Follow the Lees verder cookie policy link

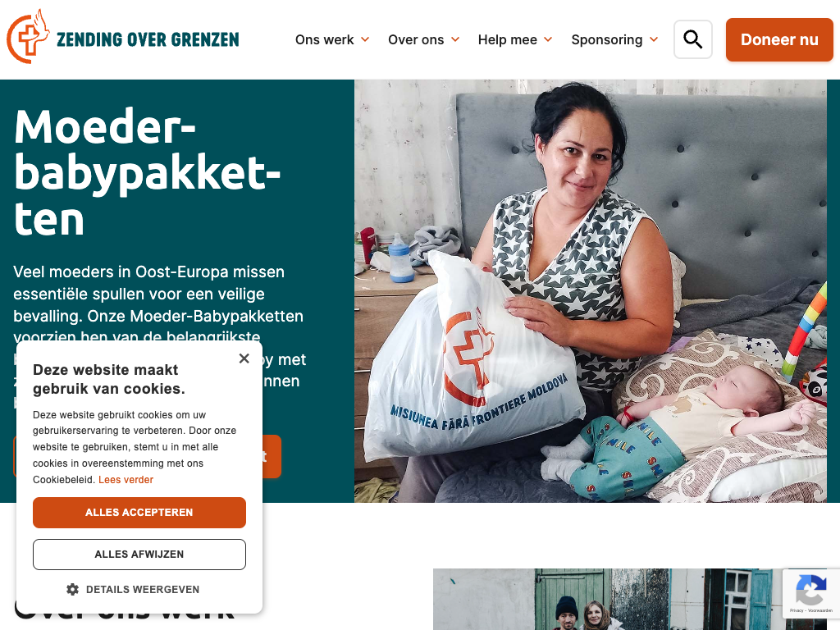point(126,479)
